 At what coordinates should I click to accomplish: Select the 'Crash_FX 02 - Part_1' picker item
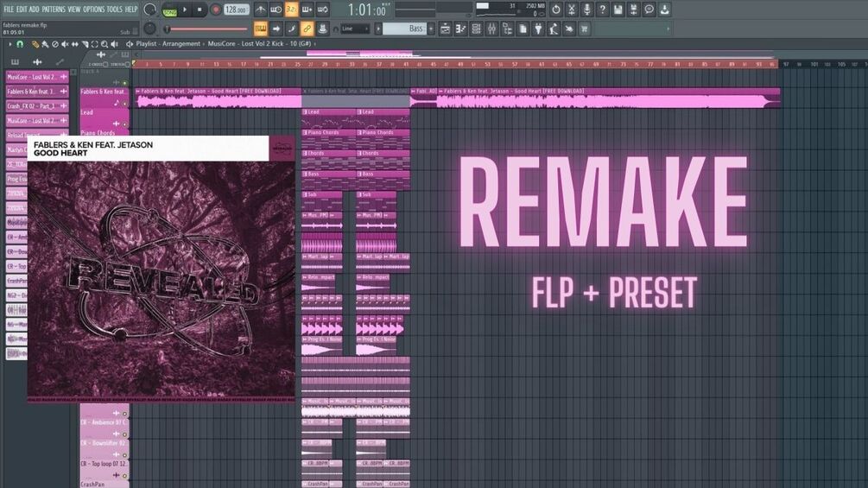pos(37,105)
